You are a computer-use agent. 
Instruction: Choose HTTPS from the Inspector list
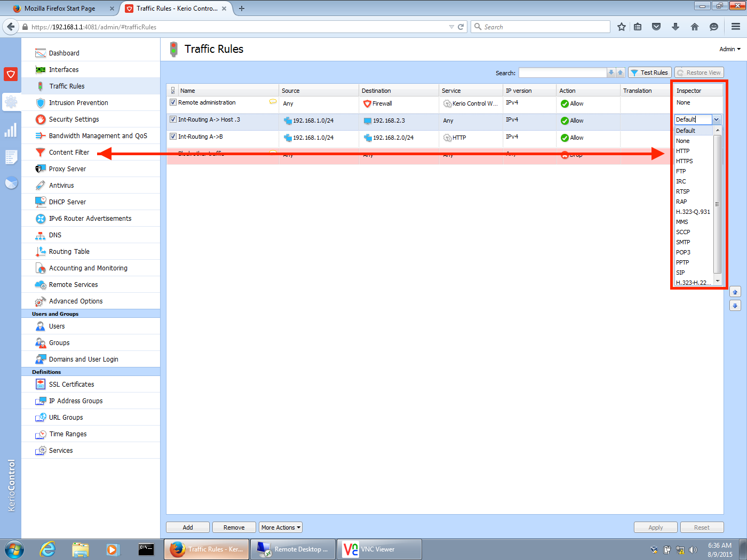(x=694, y=161)
